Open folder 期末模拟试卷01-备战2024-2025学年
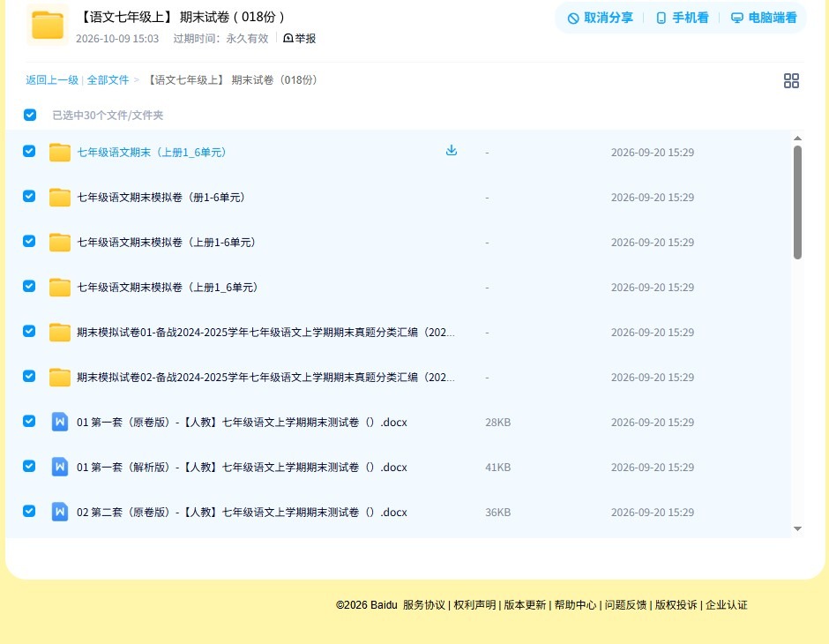The width and height of the screenshot is (829, 644). pyautogui.click(x=265, y=332)
